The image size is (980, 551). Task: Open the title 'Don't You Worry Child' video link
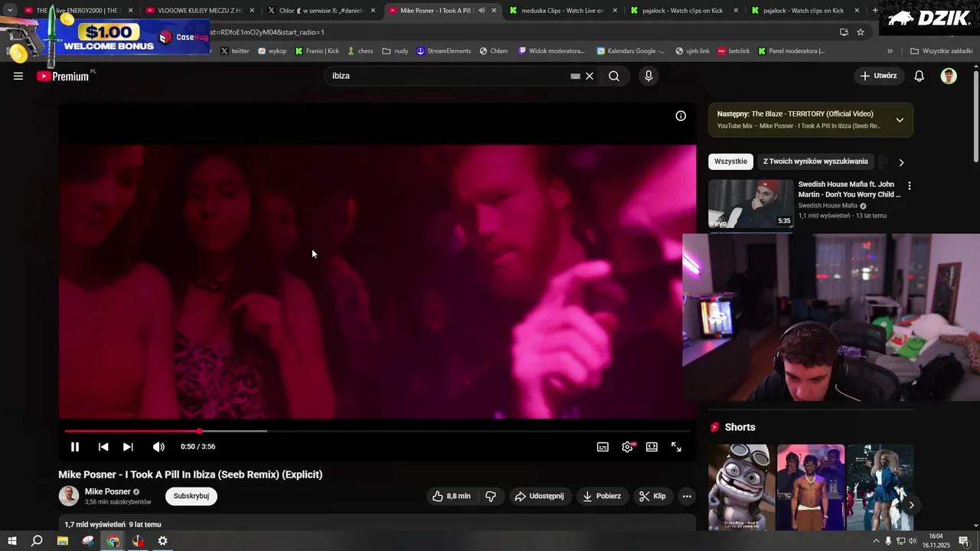click(850, 189)
